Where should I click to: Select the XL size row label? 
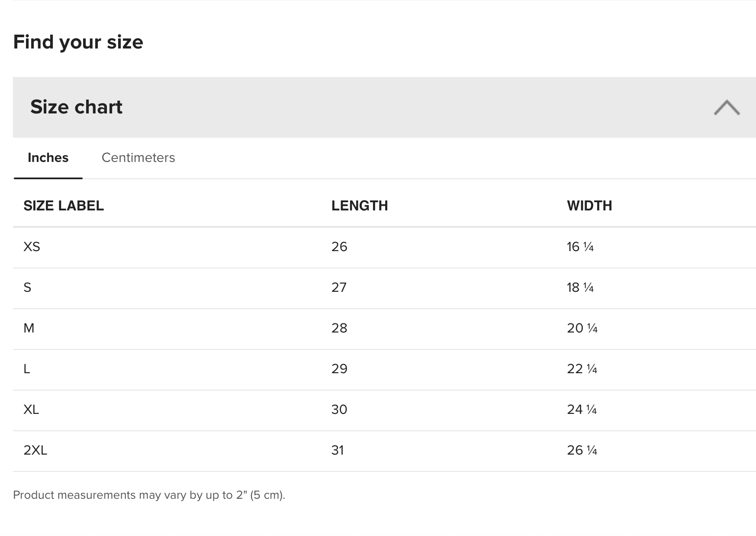click(31, 410)
